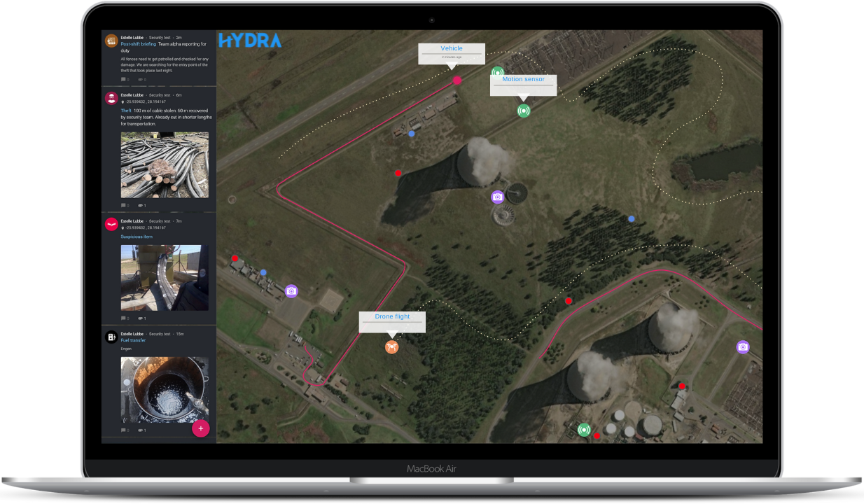Click the orange drone flight marker
Viewport: 864px width, 504px height.
coord(391,346)
